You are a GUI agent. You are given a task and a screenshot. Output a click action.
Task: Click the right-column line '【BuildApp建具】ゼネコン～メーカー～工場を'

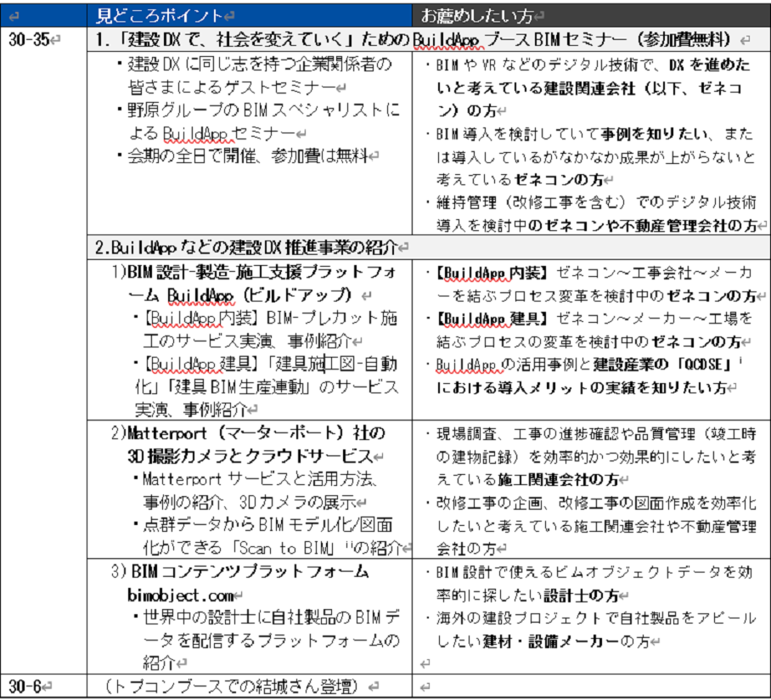pyautogui.click(x=594, y=319)
